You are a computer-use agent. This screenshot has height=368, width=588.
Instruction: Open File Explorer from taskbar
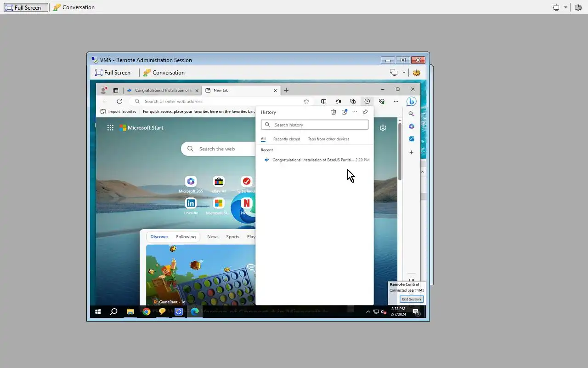point(130,312)
